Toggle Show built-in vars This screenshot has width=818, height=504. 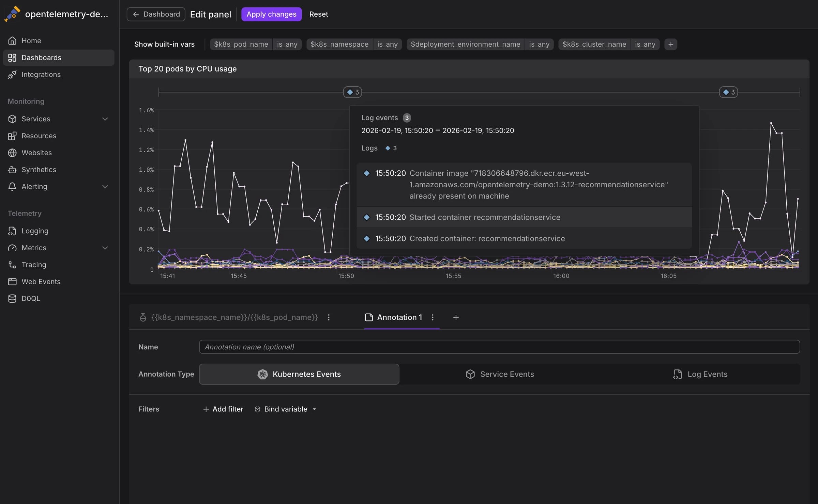point(164,44)
